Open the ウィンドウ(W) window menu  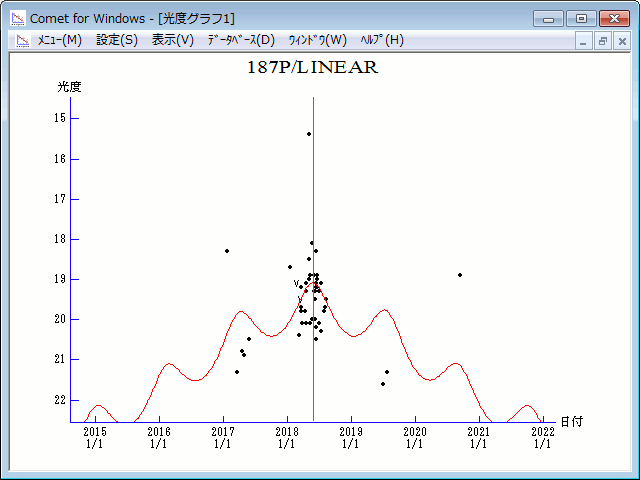click(317, 40)
